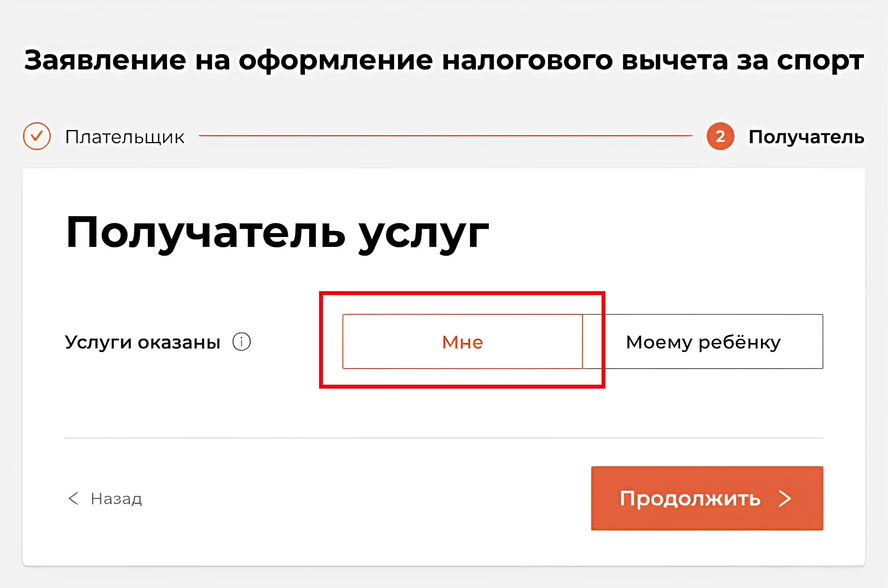
Task: Select the Получатель step label
Action: coord(806,137)
